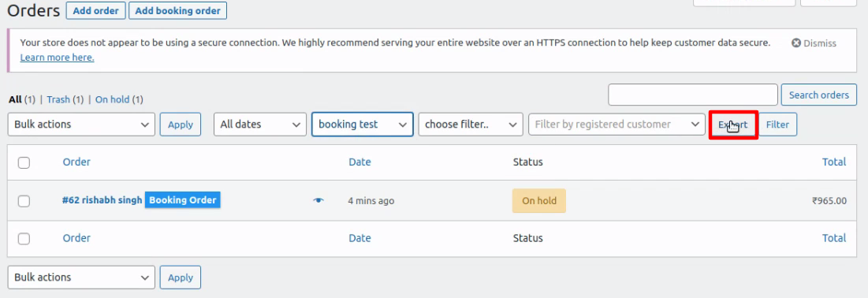The height and width of the screenshot is (298, 868).
Task: Switch to On hold orders view
Action: click(x=113, y=99)
